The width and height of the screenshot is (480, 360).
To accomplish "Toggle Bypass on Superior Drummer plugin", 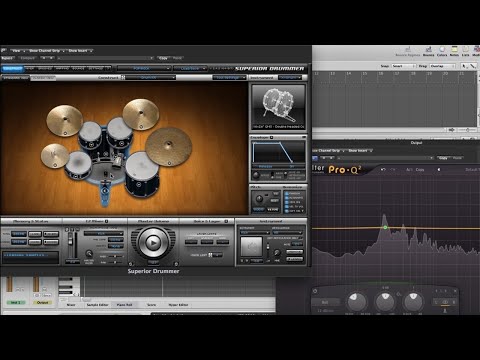I will point(7,58).
